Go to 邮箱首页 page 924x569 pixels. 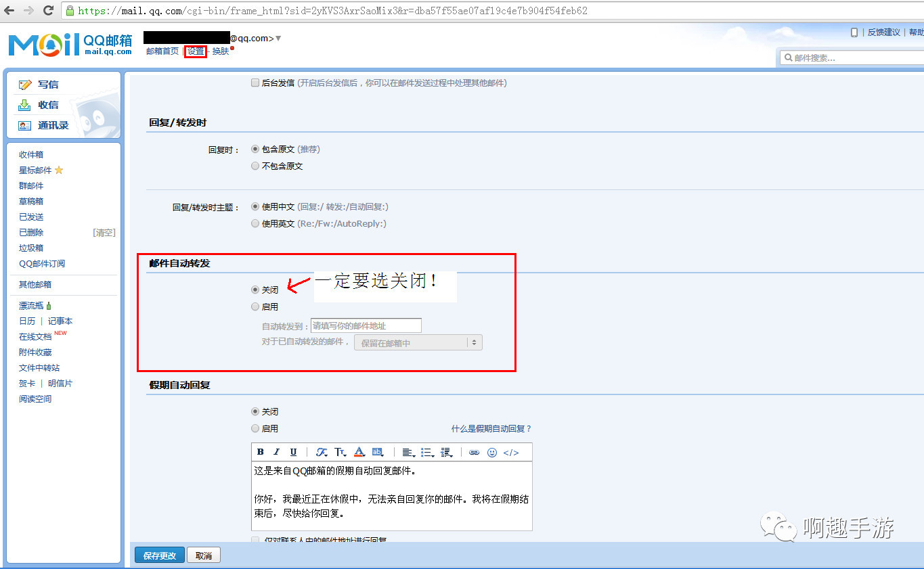[x=162, y=50]
